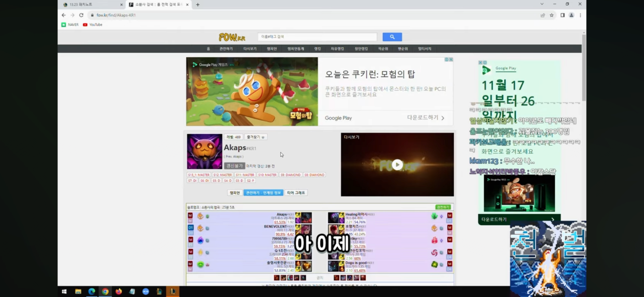
Task: Click the S13_1: MASTER season badge
Action: [x=199, y=175]
